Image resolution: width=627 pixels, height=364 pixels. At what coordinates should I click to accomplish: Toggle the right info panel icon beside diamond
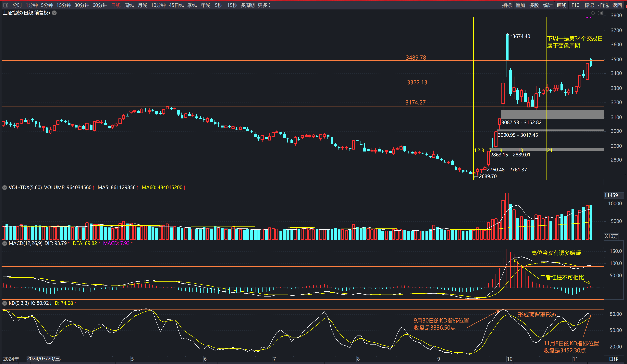[600, 13]
